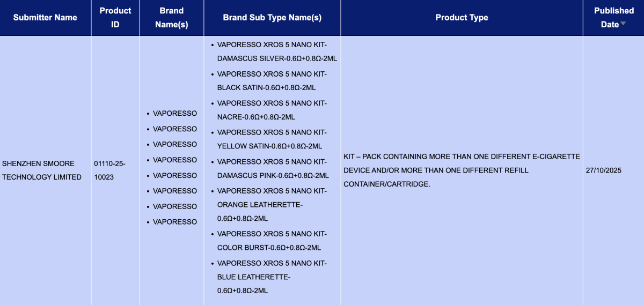This screenshot has width=644, height=305.
Task: Click the kit product type description text
Action: point(462,170)
